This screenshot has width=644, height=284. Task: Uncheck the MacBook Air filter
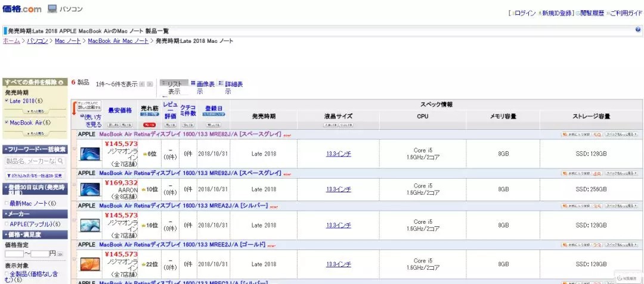tap(7, 123)
